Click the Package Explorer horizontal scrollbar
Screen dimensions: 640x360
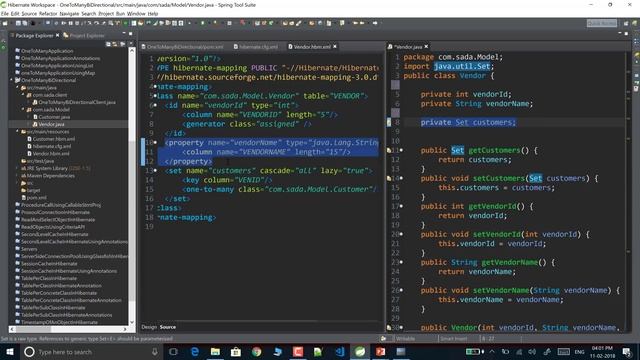tap(68, 329)
